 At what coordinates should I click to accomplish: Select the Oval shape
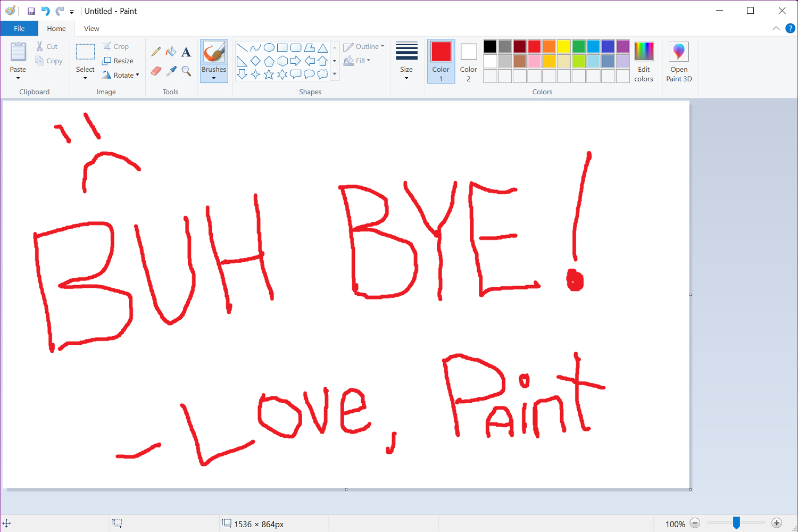[x=269, y=48]
